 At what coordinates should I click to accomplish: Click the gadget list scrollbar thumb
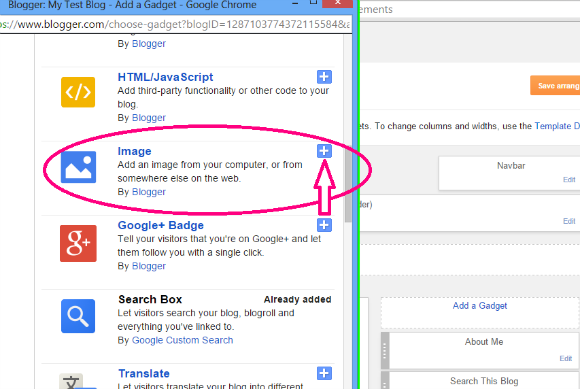point(348,185)
